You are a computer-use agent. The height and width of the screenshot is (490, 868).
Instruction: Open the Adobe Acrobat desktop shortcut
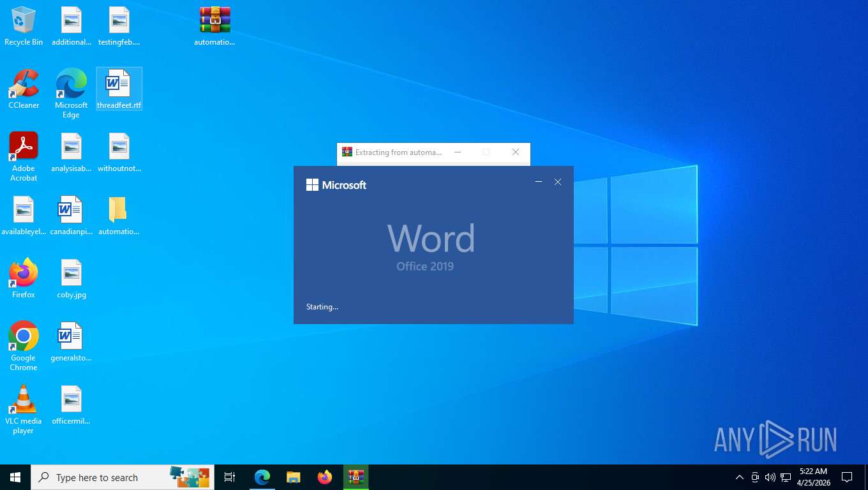click(24, 157)
